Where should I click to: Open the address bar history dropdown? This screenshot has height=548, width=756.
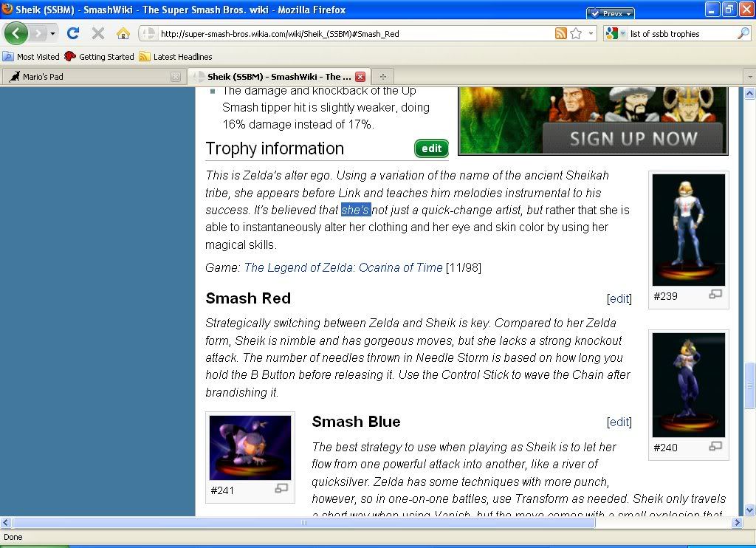click(591, 33)
